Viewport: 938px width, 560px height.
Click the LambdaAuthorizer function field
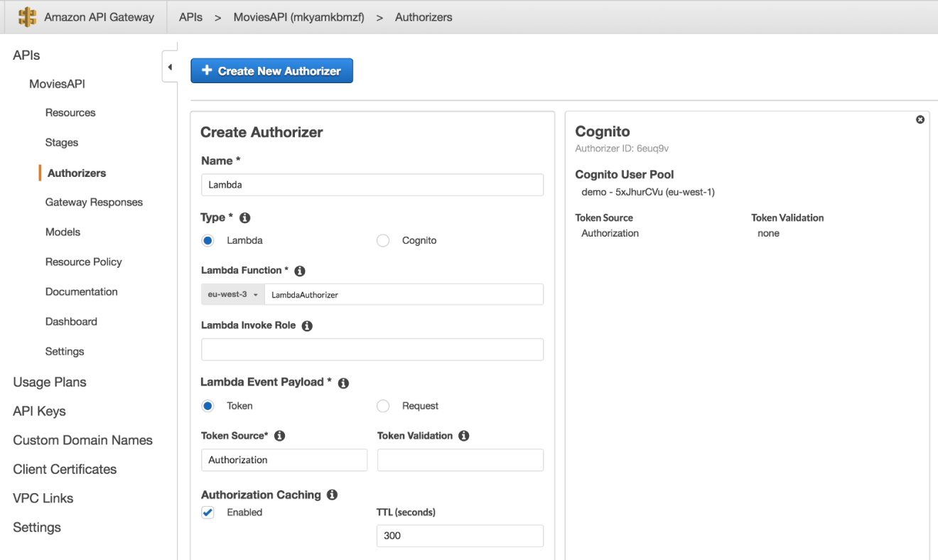pyautogui.click(x=404, y=294)
